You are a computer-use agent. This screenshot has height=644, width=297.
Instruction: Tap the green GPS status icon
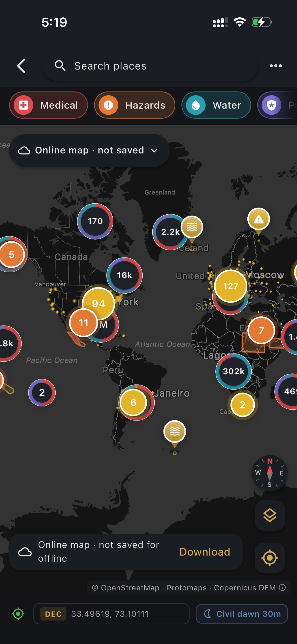(x=18, y=614)
